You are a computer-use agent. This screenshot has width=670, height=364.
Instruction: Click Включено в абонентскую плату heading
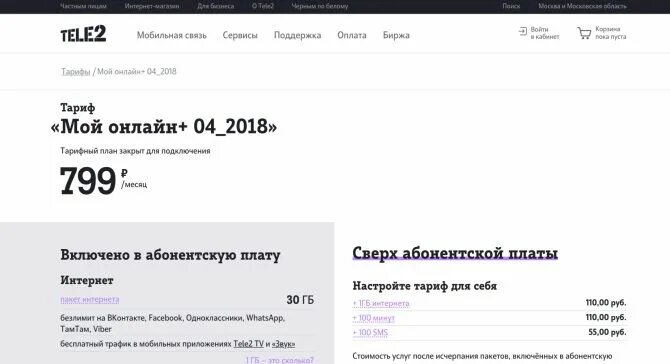[x=170, y=255]
